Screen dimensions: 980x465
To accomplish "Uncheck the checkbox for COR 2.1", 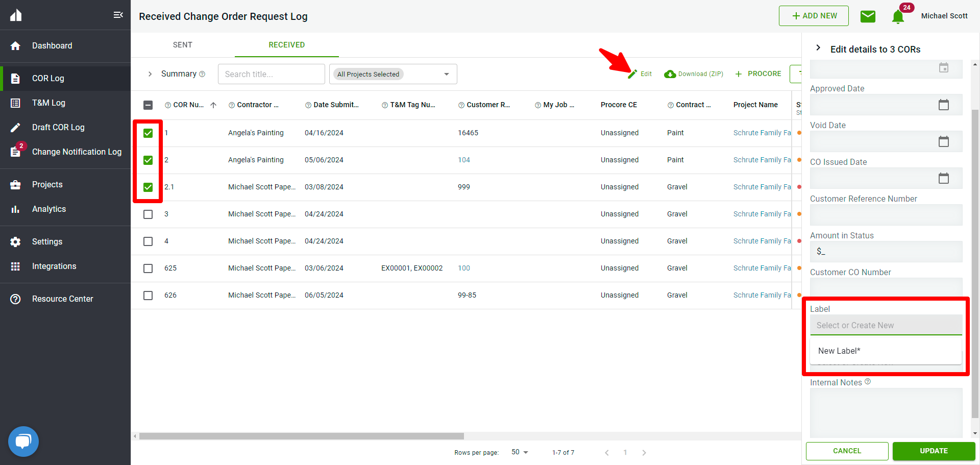I will pos(148,187).
